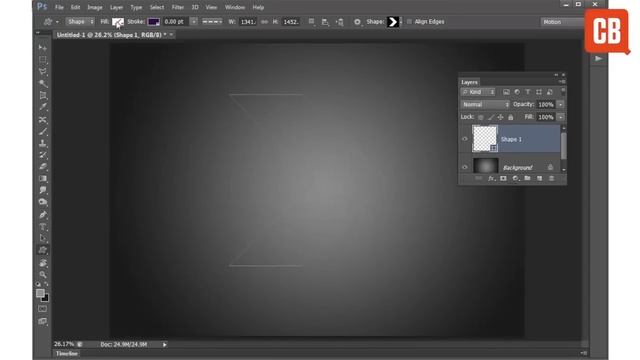Open the Opacity slider arrow

click(x=561, y=105)
